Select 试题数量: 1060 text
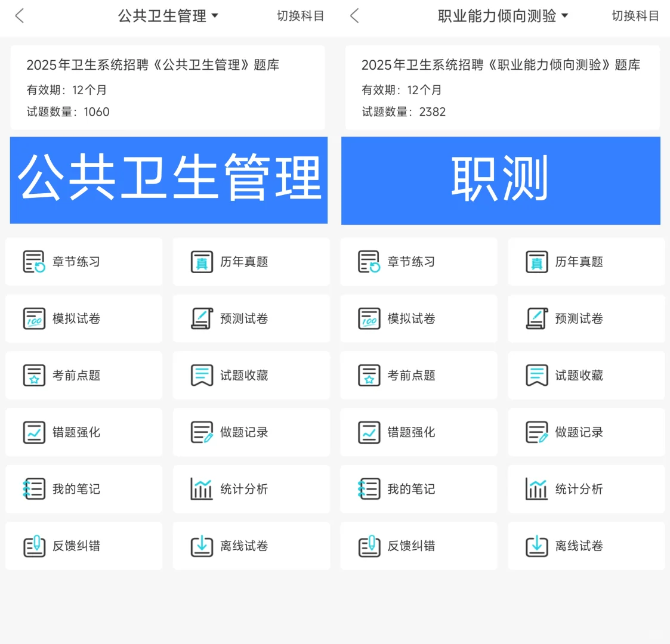The image size is (670, 644). (68, 112)
